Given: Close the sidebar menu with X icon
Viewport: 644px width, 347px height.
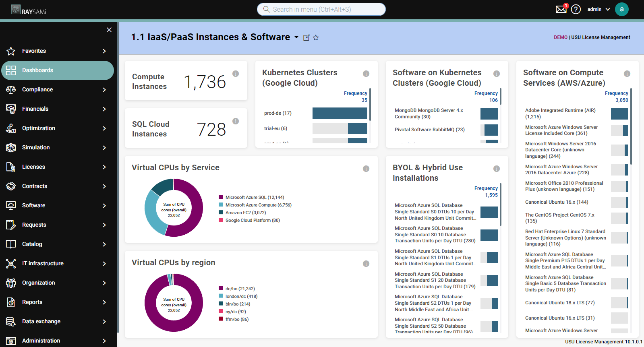Looking at the screenshot, I should point(109,30).
